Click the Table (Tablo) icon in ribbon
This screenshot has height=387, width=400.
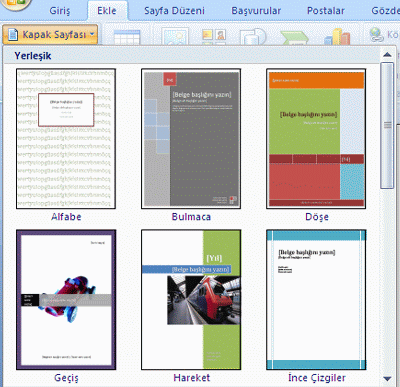[127, 37]
